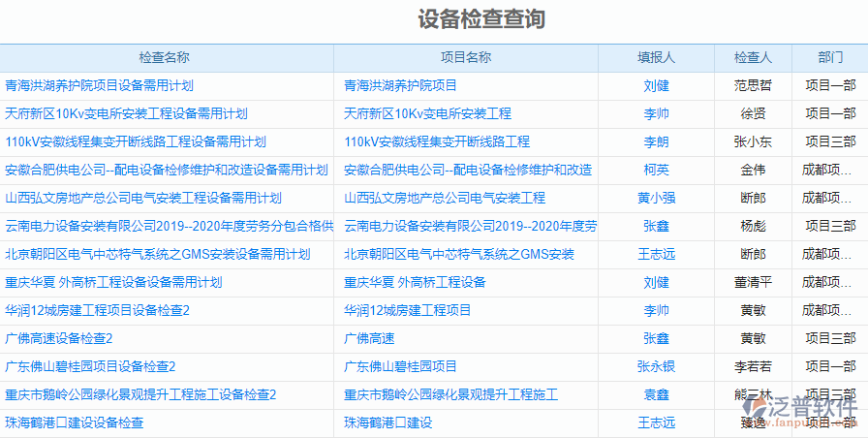
Task: Click the 黄小强 submitter link
Action: click(x=656, y=199)
